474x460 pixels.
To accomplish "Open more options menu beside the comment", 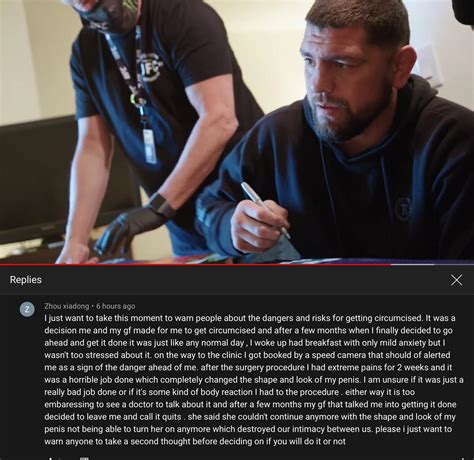I will pyautogui.click(x=462, y=458).
